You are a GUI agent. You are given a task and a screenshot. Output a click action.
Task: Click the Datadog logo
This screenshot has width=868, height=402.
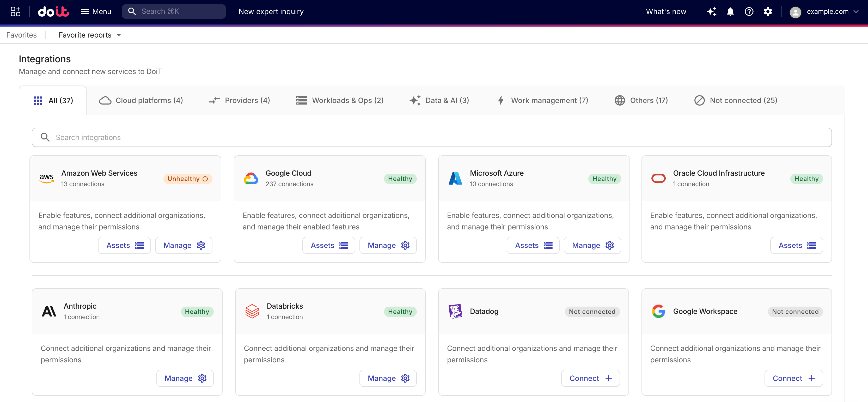(x=455, y=311)
